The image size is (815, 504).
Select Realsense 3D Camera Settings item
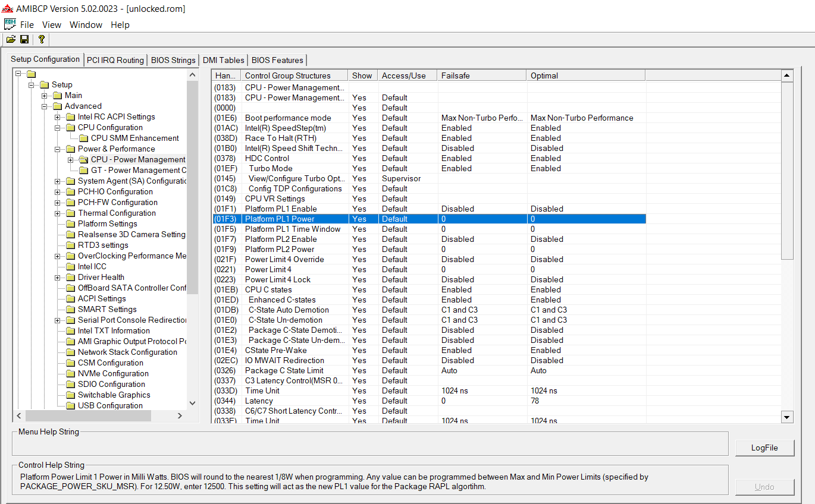pyautogui.click(x=131, y=235)
